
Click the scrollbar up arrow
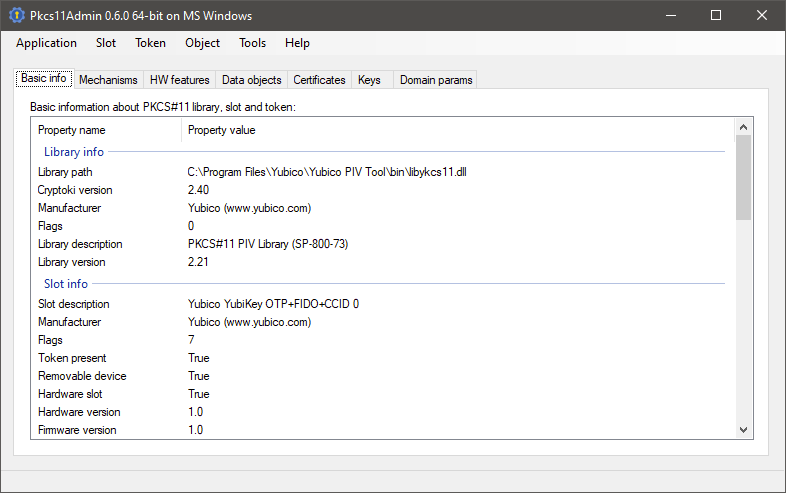click(x=743, y=127)
